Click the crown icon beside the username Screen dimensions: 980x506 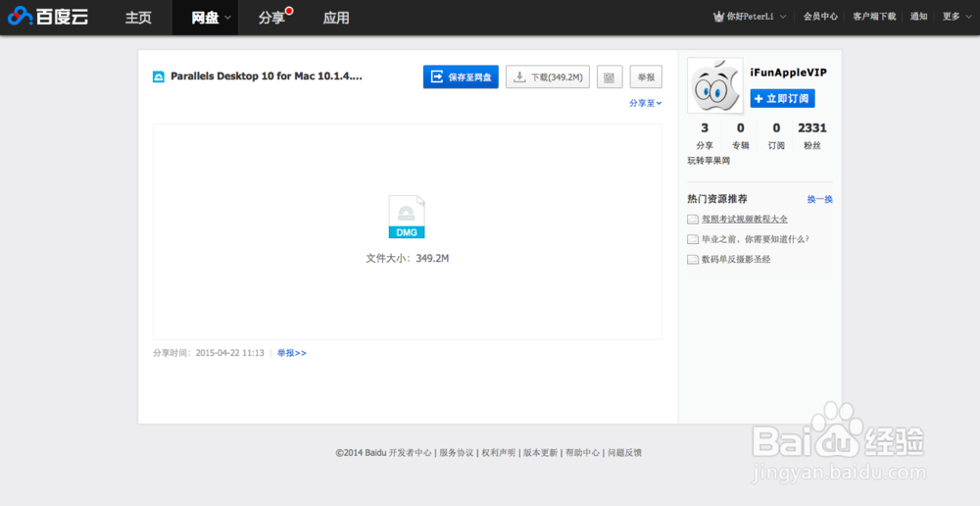coord(718,17)
